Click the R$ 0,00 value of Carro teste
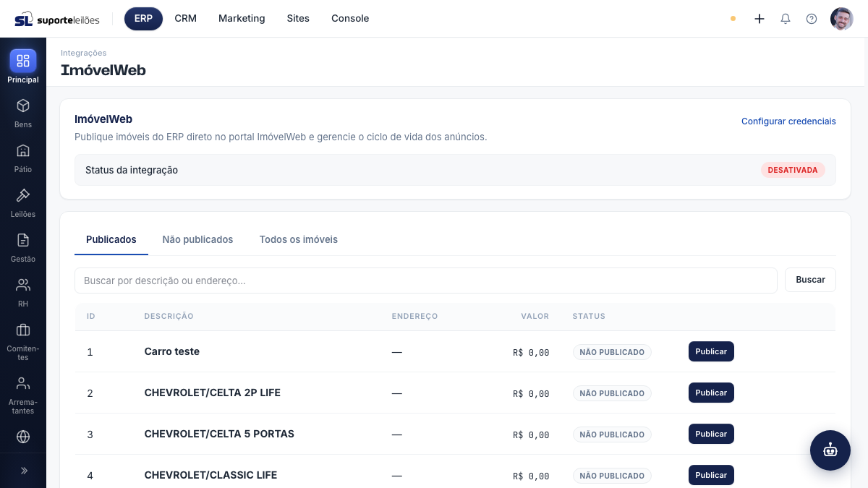This screenshot has width=868, height=488. (x=531, y=353)
